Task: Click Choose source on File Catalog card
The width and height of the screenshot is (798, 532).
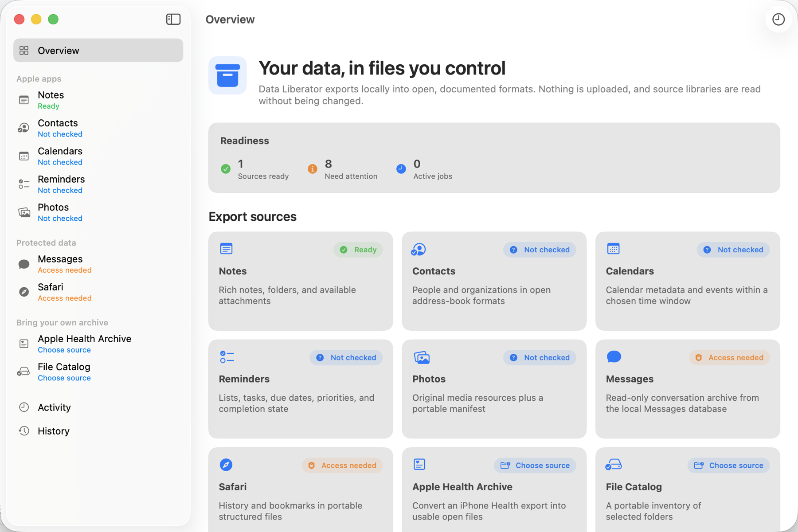Action: (729, 465)
